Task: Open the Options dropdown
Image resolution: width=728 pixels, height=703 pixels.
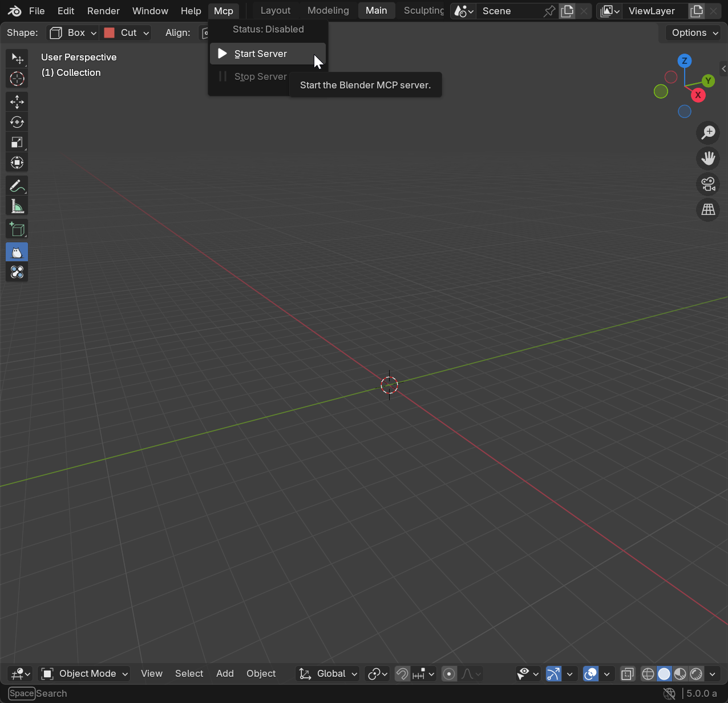Action: click(694, 33)
